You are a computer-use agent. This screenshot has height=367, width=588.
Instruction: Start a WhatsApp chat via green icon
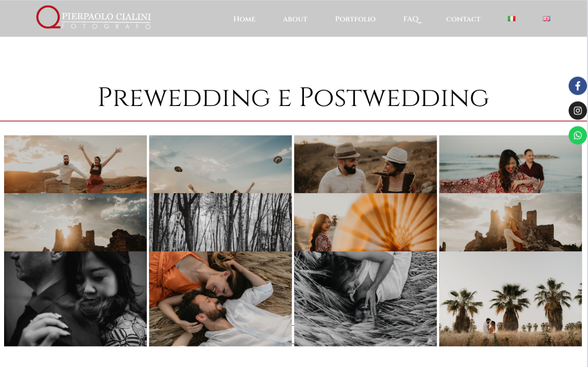tap(577, 135)
